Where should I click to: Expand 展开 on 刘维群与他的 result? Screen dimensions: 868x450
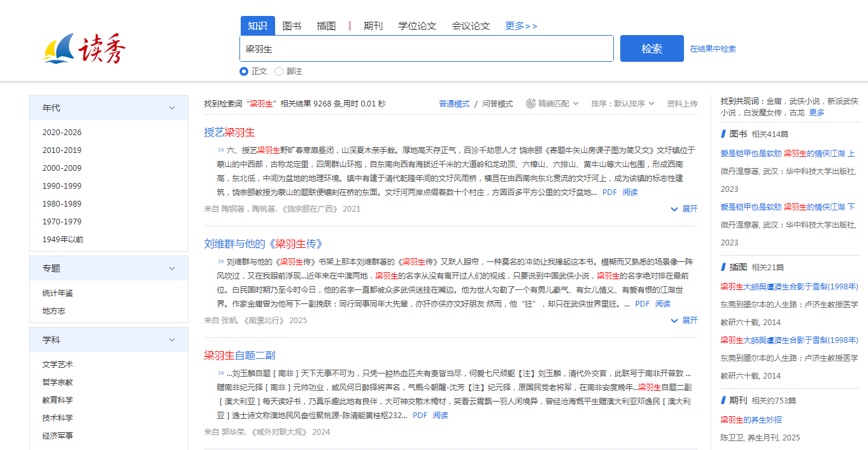coord(685,320)
